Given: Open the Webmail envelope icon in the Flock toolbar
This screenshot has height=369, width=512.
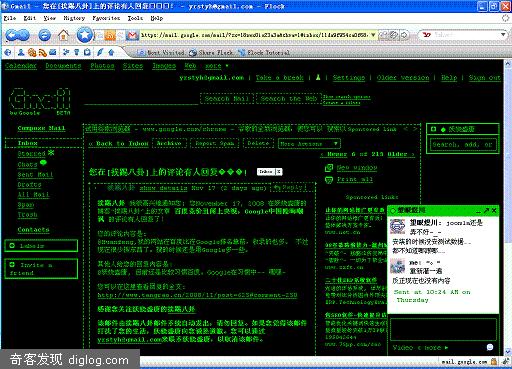Looking at the screenshot, I should tap(53, 52).
